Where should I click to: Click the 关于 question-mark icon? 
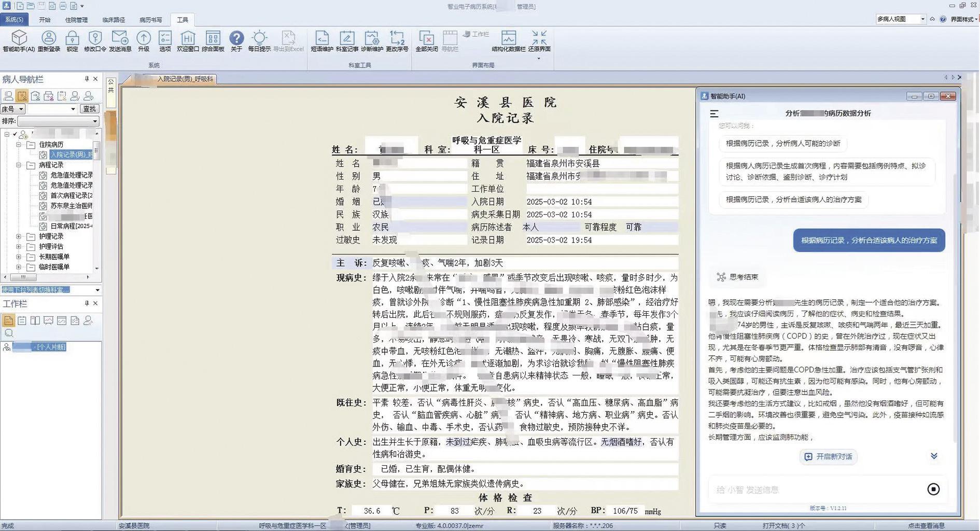[x=236, y=41]
